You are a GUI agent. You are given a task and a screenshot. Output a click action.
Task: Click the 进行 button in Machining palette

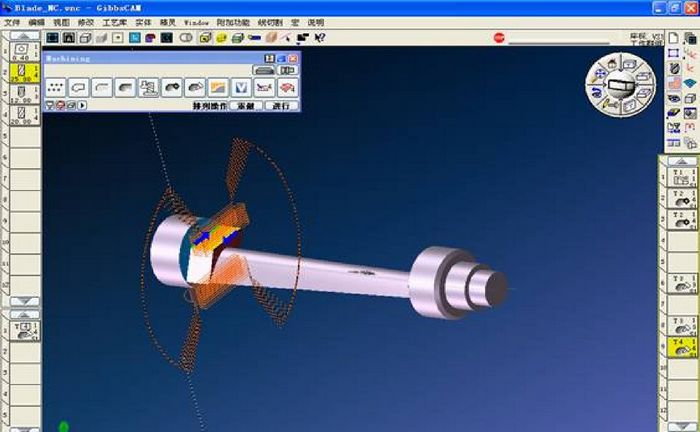tap(281, 105)
